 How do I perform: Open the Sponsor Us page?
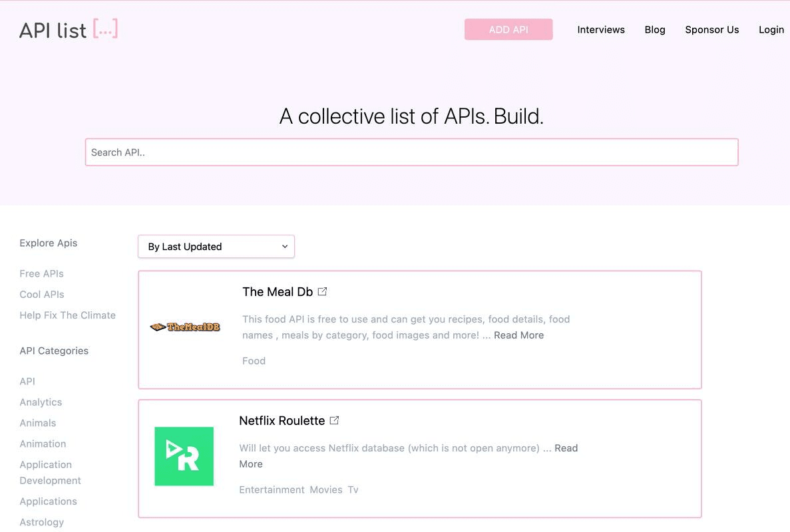click(x=711, y=30)
